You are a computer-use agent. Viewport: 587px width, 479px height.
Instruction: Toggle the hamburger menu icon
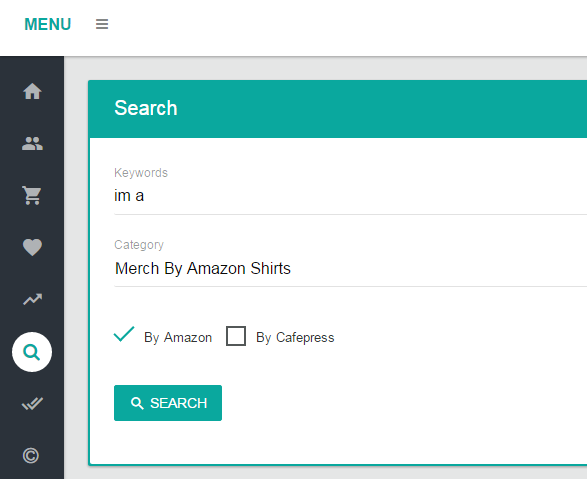[x=102, y=24]
